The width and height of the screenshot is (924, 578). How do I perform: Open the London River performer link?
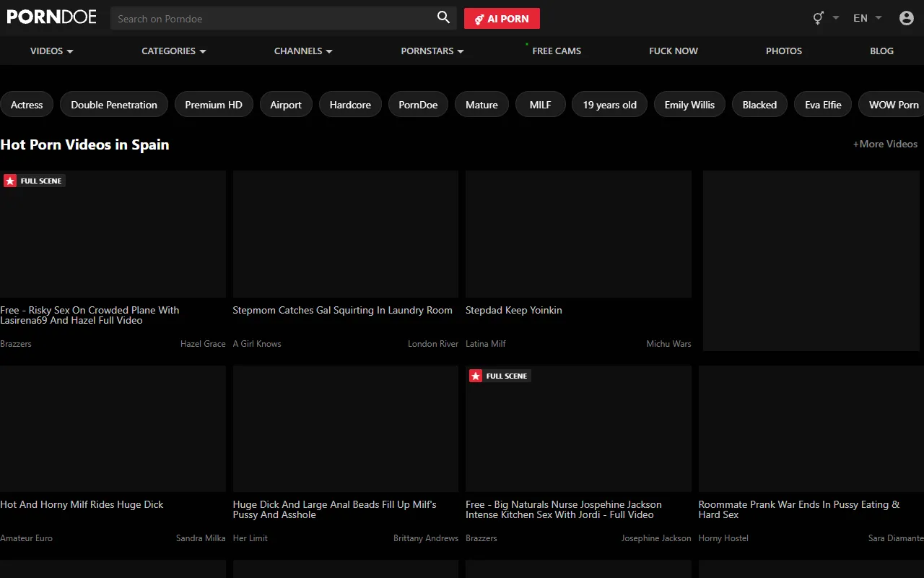tap(433, 344)
